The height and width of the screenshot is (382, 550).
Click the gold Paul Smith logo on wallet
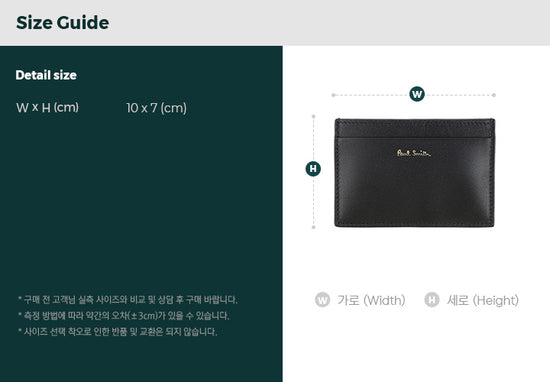[x=414, y=153]
